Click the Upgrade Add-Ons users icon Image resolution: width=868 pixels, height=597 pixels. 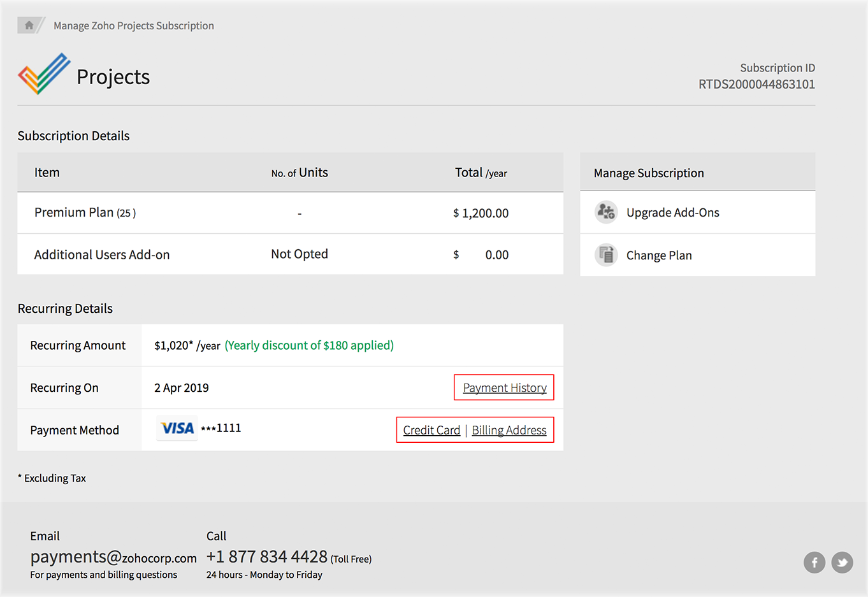606,212
